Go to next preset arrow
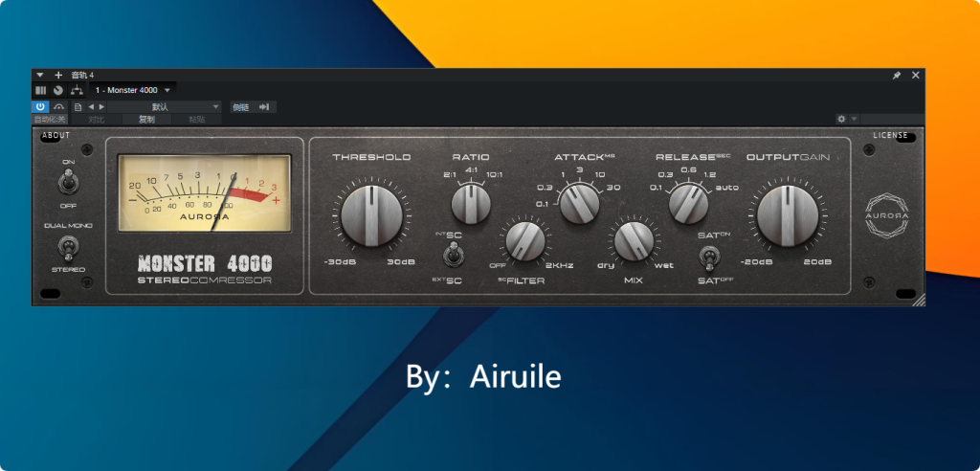The height and width of the screenshot is (471, 980). click(x=101, y=107)
